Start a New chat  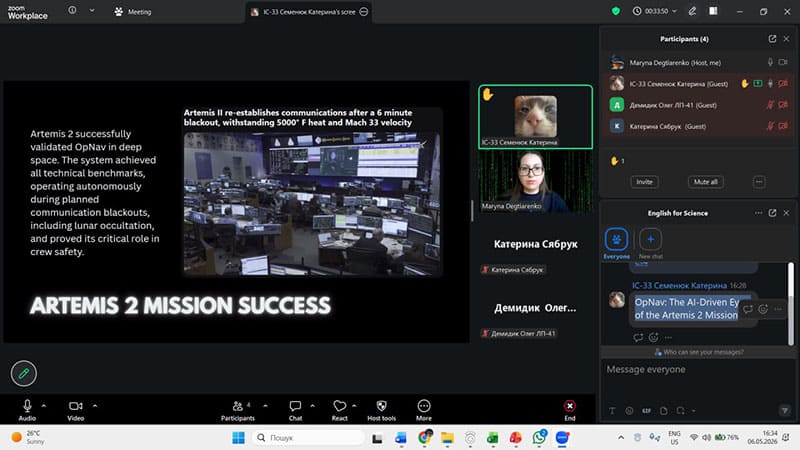click(651, 243)
